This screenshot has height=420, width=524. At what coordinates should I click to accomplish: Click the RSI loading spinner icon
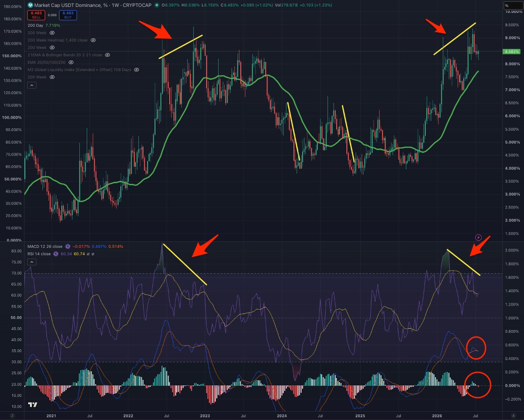pyautogui.click(x=56, y=254)
